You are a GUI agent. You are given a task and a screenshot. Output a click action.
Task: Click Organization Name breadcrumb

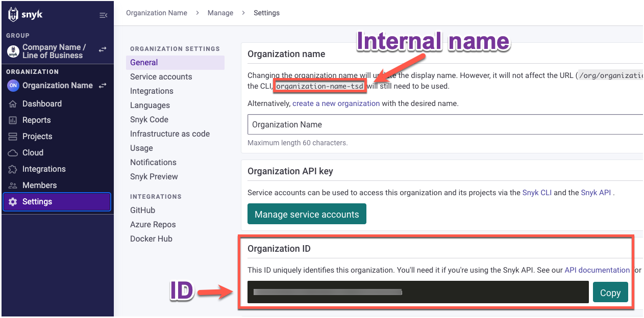point(157,13)
